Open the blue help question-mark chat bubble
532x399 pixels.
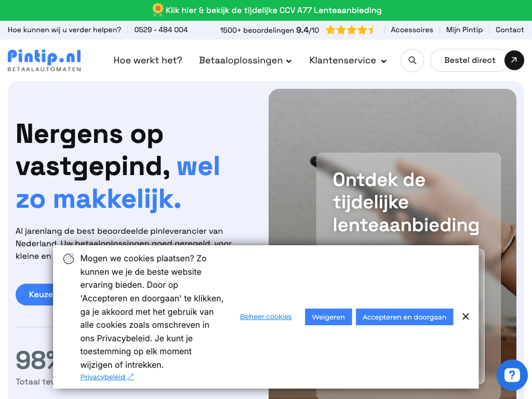click(x=512, y=375)
